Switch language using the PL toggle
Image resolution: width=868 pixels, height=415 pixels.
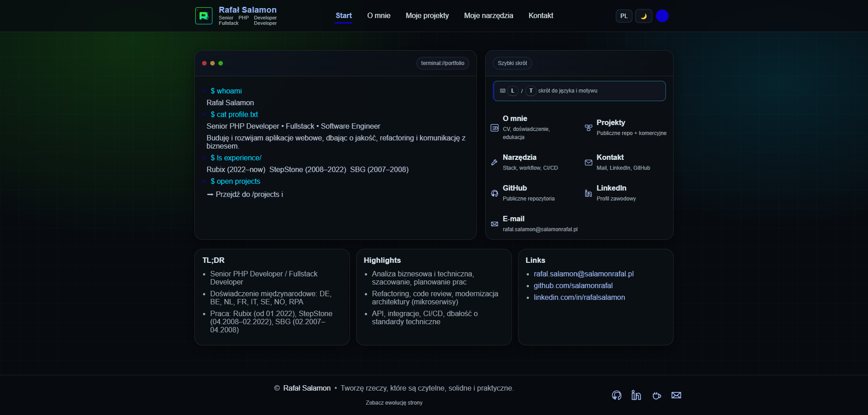[623, 16]
